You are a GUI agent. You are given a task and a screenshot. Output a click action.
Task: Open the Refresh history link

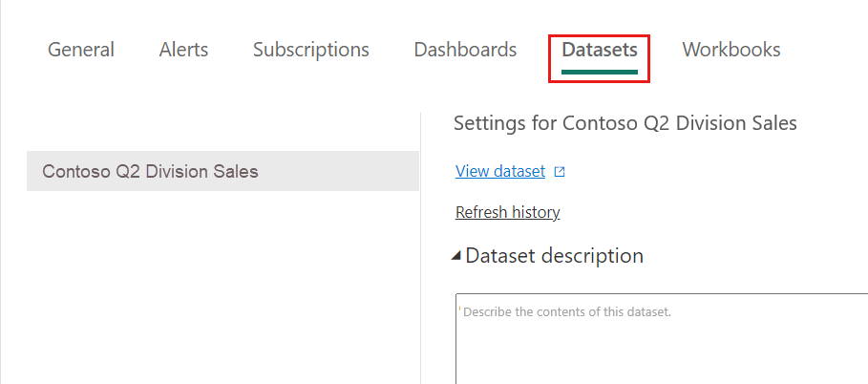pos(507,212)
